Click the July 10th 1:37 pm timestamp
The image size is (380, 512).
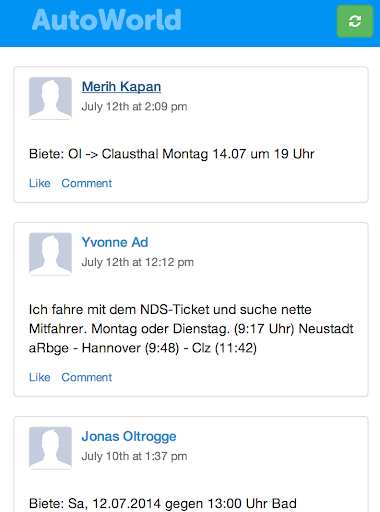[134, 456]
